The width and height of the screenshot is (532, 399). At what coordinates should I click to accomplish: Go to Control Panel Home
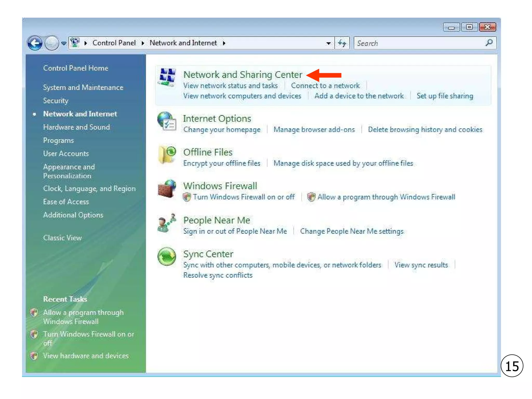coord(76,68)
